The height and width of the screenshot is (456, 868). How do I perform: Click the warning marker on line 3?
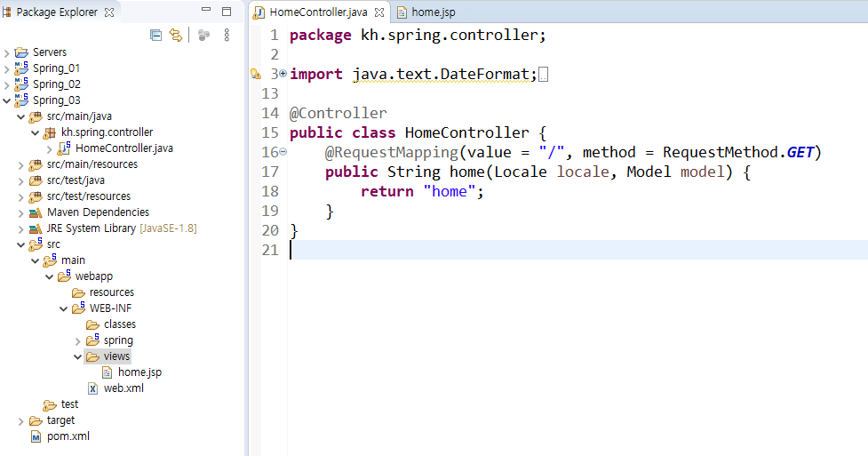pos(256,75)
